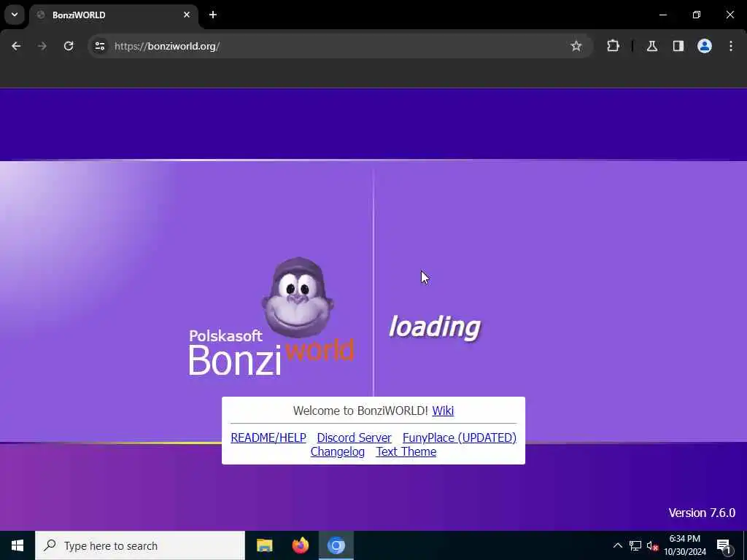Open the network status tray icon
The width and height of the screenshot is (747, 560).
pos(635,545)
